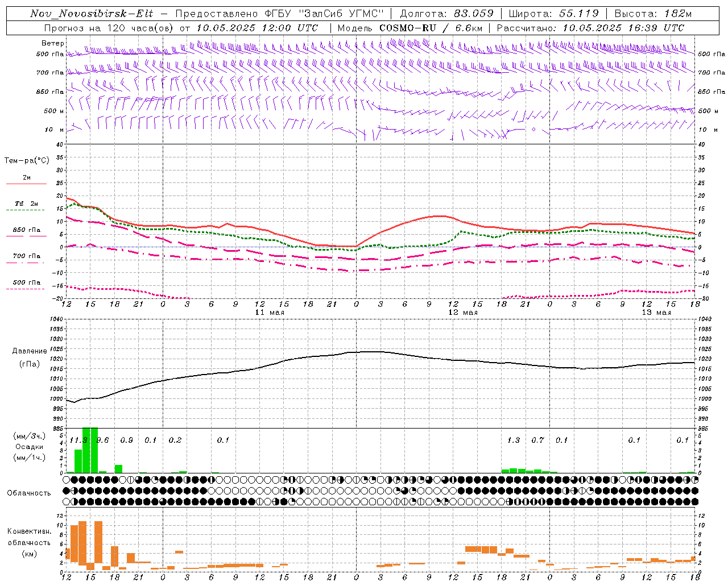Click the Давление pressure panel label
This screenshot has height=582, width=728.
[30, 351]
